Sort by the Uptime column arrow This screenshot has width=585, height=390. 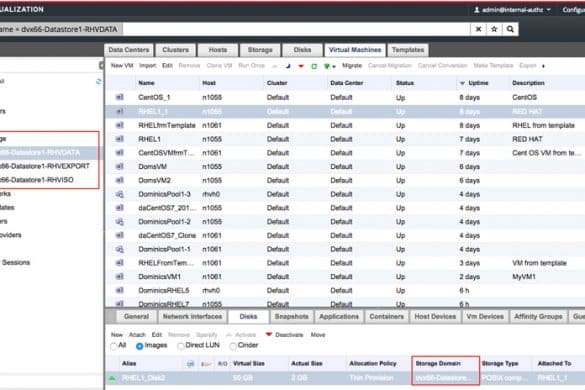462,83
